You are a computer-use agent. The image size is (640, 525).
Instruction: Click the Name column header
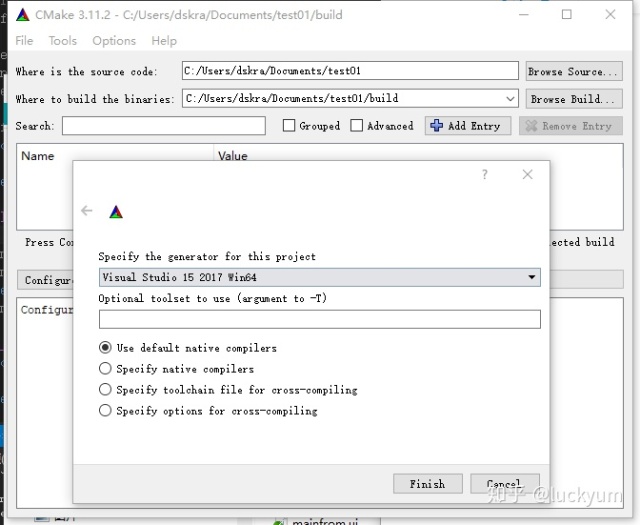(38, 156)
